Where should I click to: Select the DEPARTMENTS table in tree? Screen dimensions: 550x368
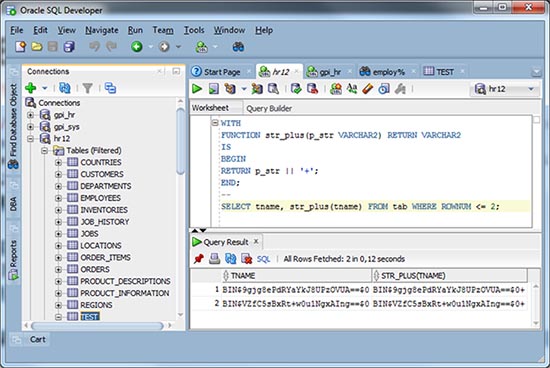[x=106, y=186]
